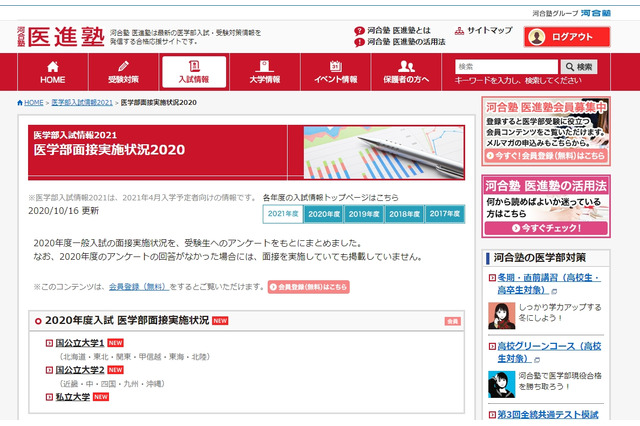The height and width of the screenshot is (426, 640).
Task: Click the exclamation icon beside 医進塾の活用法
Action: 359,42
